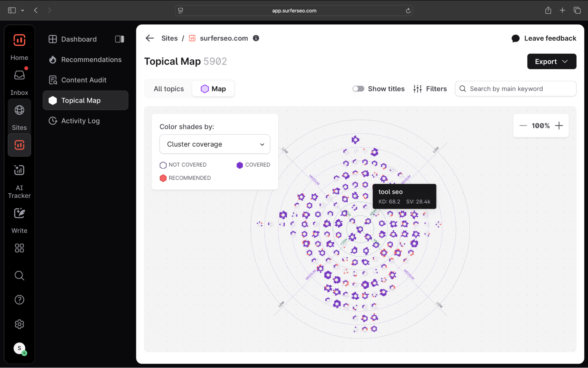The width and height of the screenshot is (588, 368).
Task: Click the Leave feedback button
Action: [x=544, y=38]
